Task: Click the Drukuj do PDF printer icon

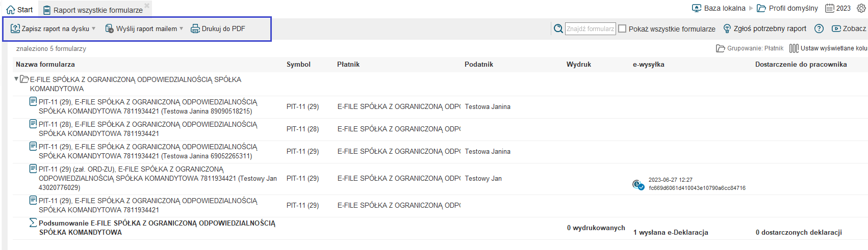Action: tap(195, 29)
